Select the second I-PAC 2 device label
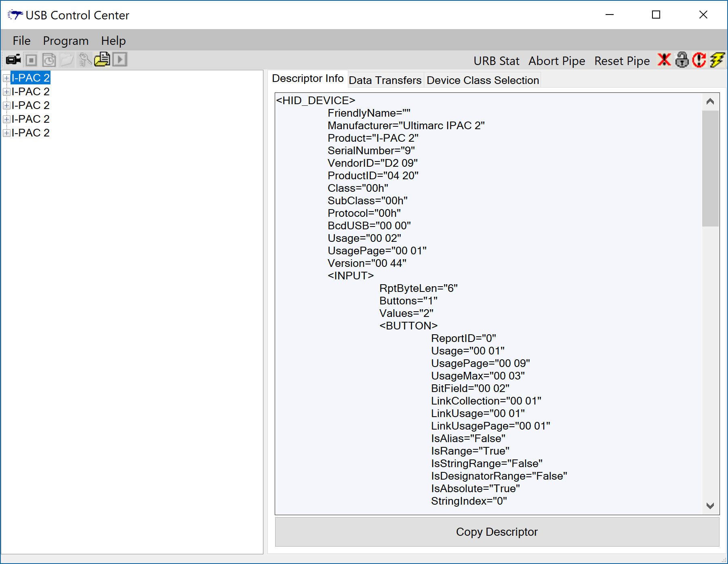728x564 pixels. [30, 92]
